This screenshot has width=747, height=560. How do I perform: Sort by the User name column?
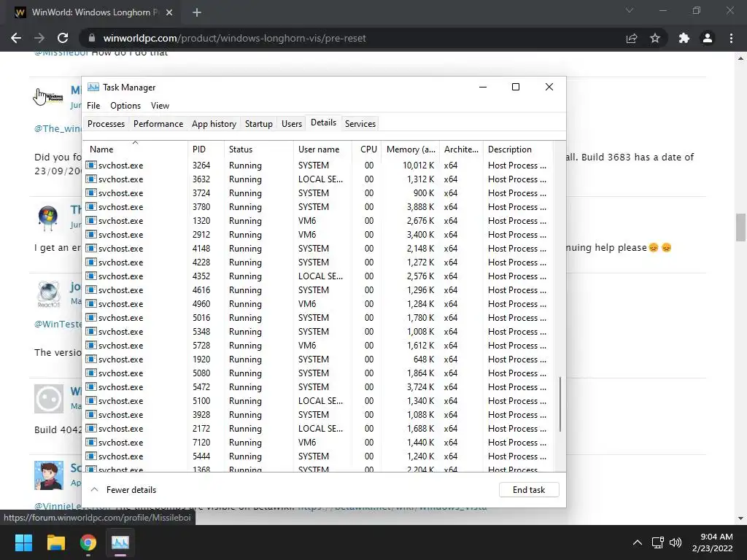(x=323, y=149)
